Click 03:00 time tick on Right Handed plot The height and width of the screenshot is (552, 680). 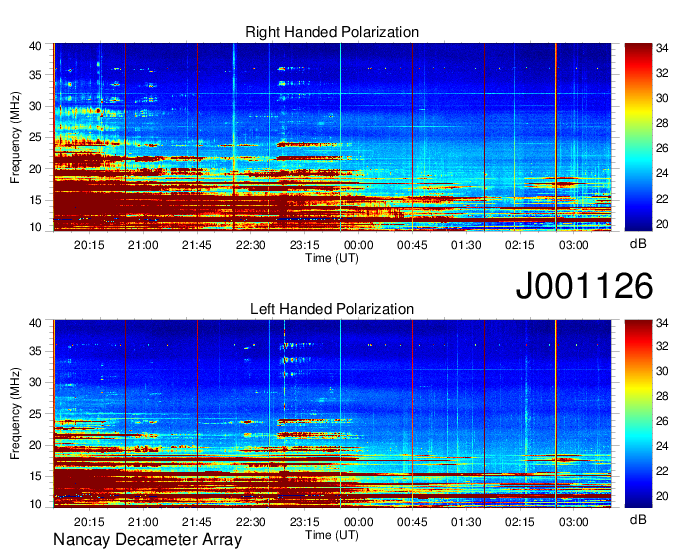pos(573,245)
